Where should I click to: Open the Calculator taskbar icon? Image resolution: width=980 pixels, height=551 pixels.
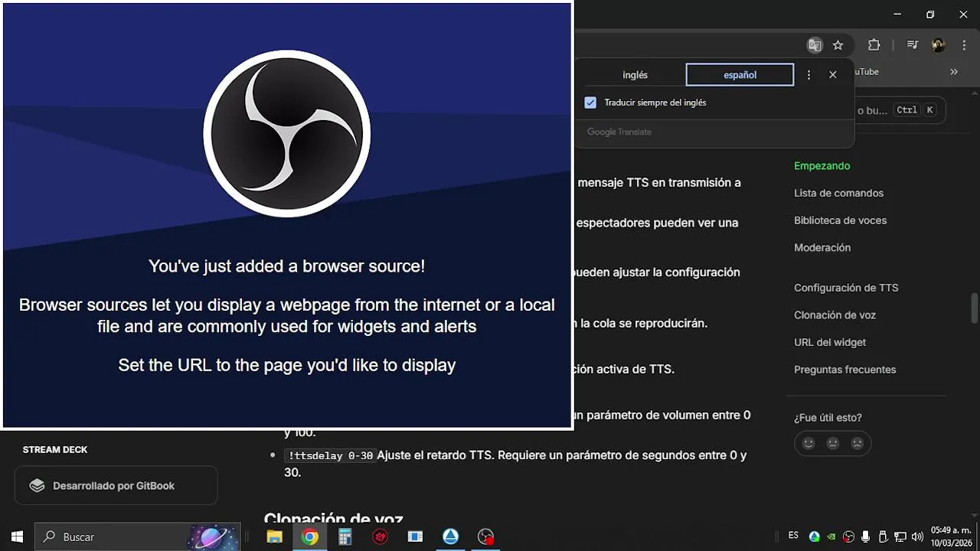pos(345,537)
